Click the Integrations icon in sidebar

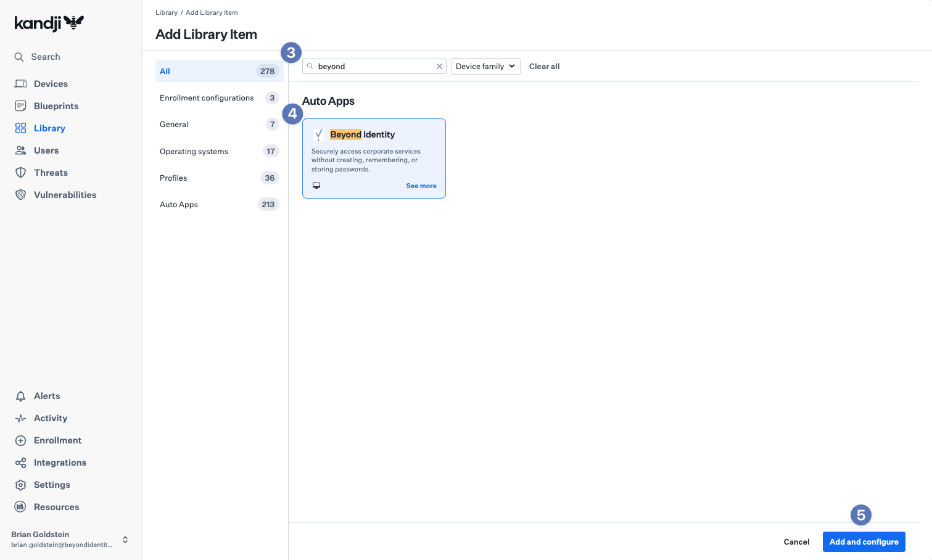coord(20,463)
